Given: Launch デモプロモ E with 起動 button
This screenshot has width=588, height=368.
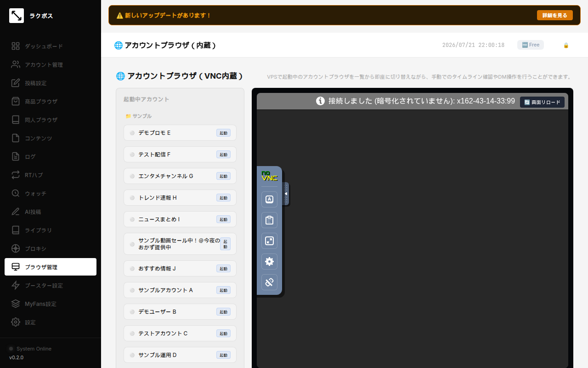Looking at the screenshot, I should pyautogui.click(x=224, y=133).
